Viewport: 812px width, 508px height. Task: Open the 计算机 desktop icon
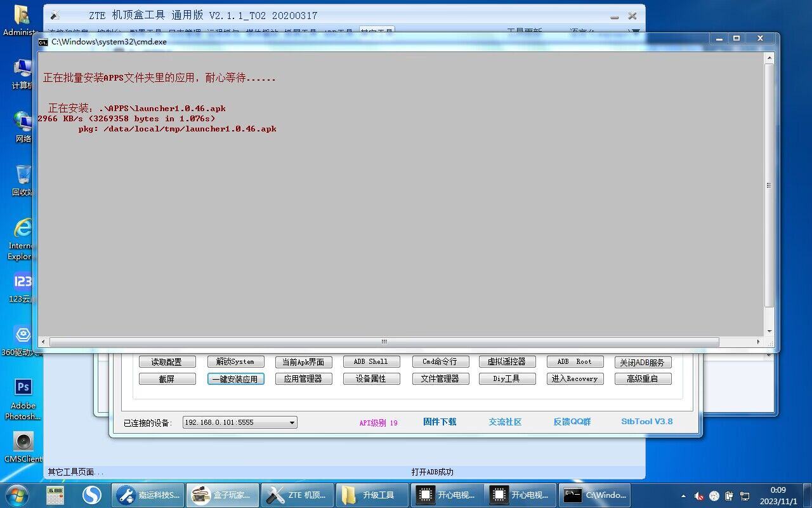click(22, 74)
